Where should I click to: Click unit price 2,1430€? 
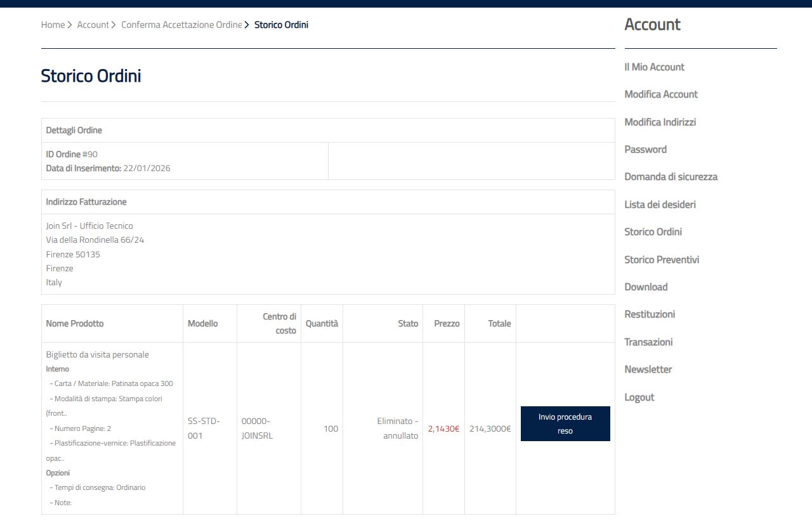tap(443, 428)
